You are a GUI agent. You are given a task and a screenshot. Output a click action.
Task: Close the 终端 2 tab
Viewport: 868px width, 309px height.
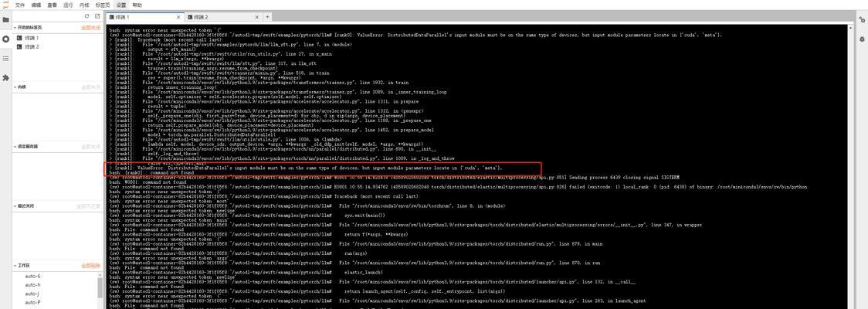click(x=257, y=17)
